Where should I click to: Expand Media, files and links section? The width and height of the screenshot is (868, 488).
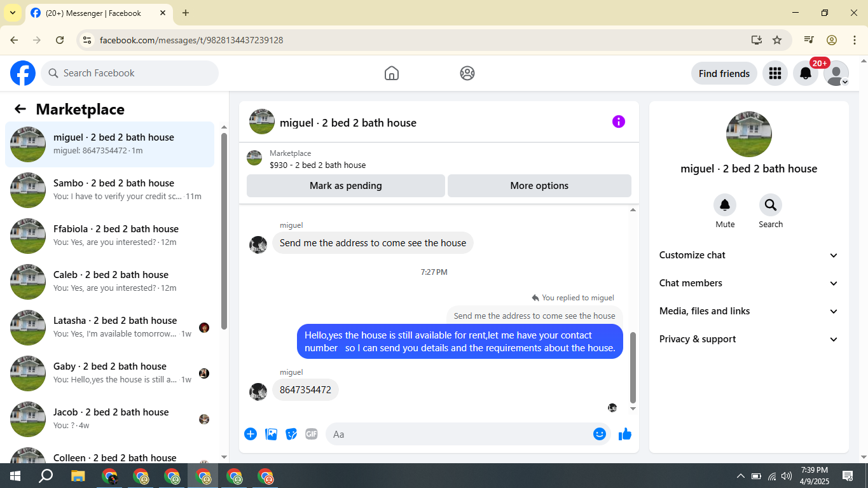point(749,311)
